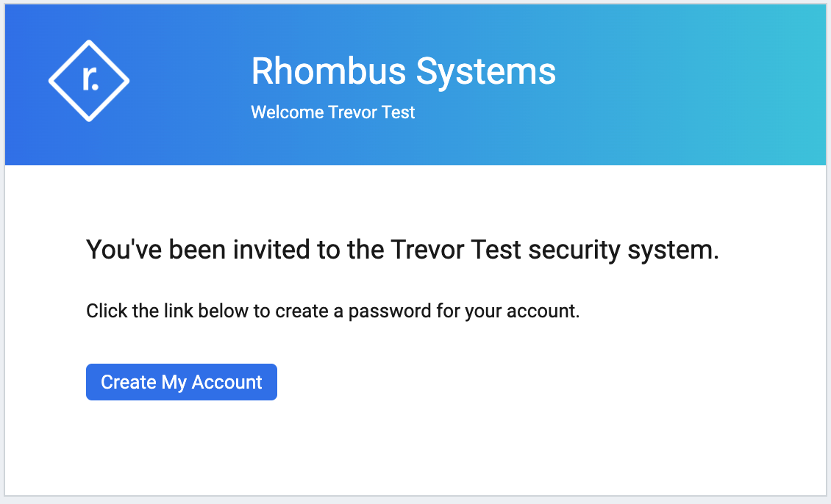Click the word 'Create' on the blue button
The height and width of the screenshot is (504, 831).
(x=129, y=382)
